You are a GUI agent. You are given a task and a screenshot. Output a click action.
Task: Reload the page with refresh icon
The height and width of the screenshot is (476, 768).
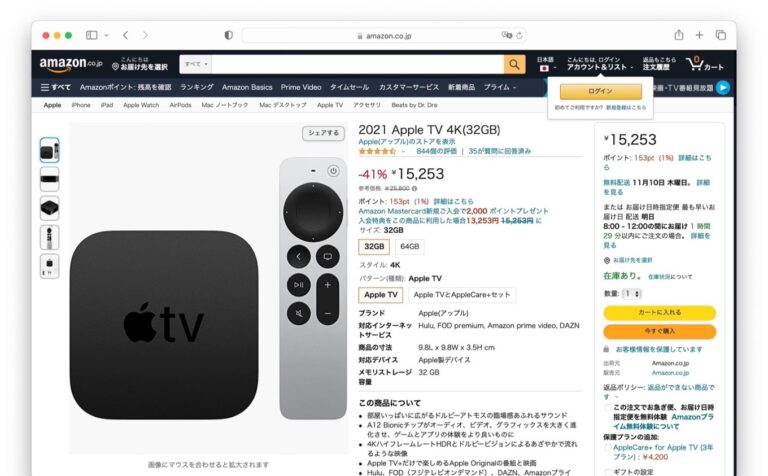pyautogui.click(x=519, y=35)
